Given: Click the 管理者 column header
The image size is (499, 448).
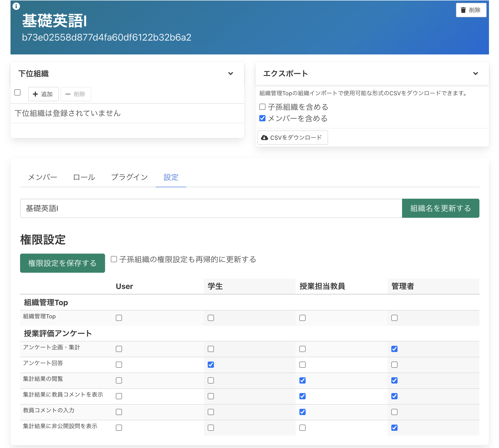Looking at the screenshot, I should coord(403,286).
